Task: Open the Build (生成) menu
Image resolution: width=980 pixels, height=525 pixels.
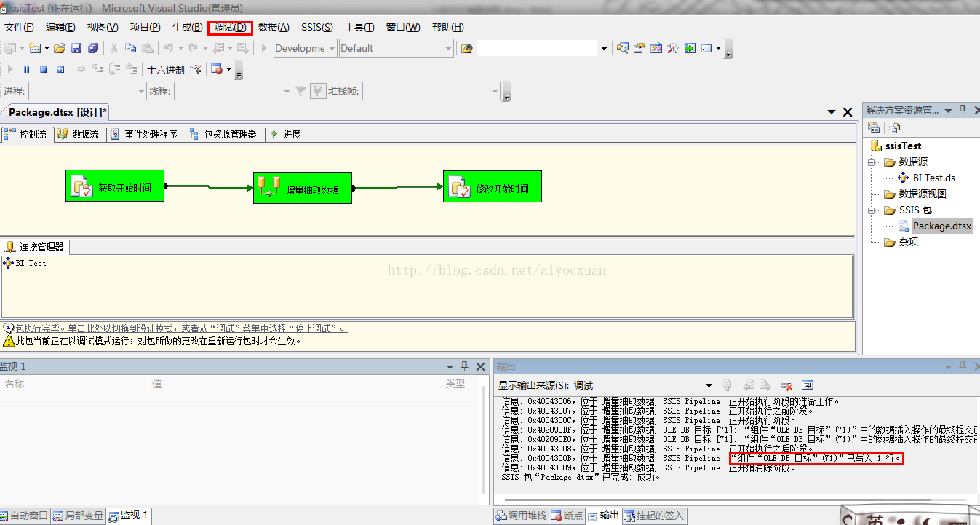Action: (x=187, y=28)
